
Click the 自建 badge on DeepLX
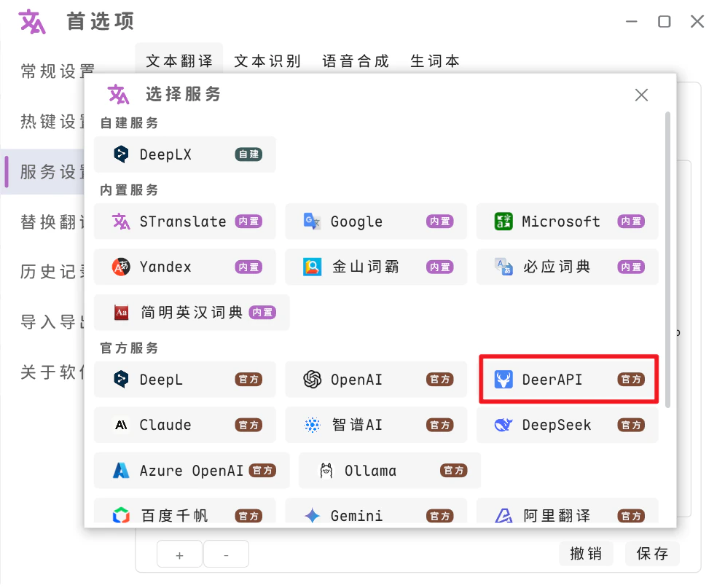[x=248, y=154]
